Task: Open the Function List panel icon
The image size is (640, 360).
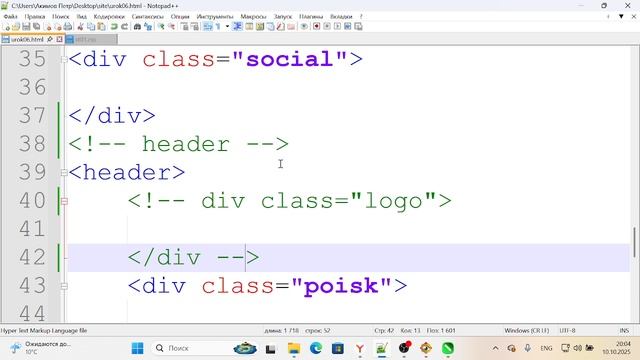Action: tap(280, 27)
